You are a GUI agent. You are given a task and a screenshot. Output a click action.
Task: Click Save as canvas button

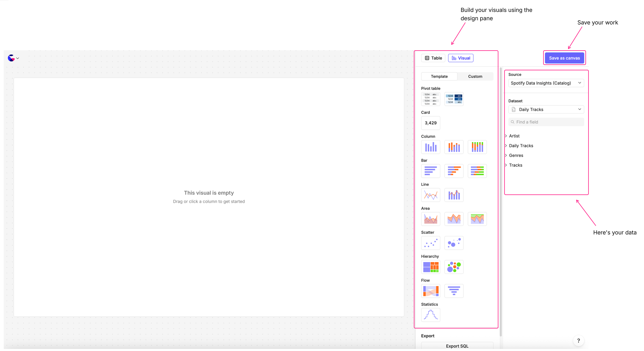[564, 58]
